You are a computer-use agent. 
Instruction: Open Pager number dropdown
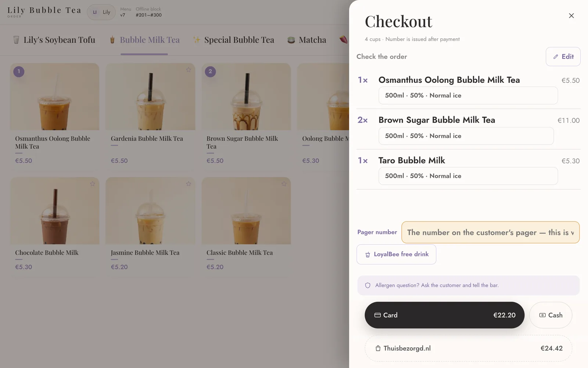pyautogui.click(x=490, y=232)
